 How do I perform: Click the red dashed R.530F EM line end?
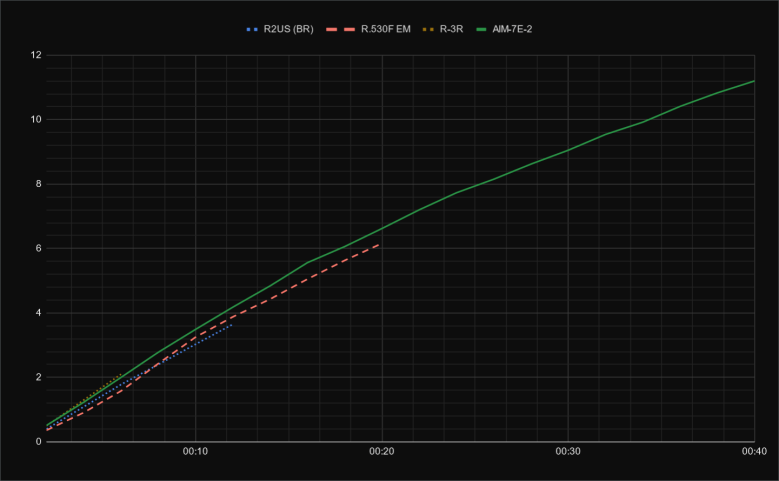(380, 244)
